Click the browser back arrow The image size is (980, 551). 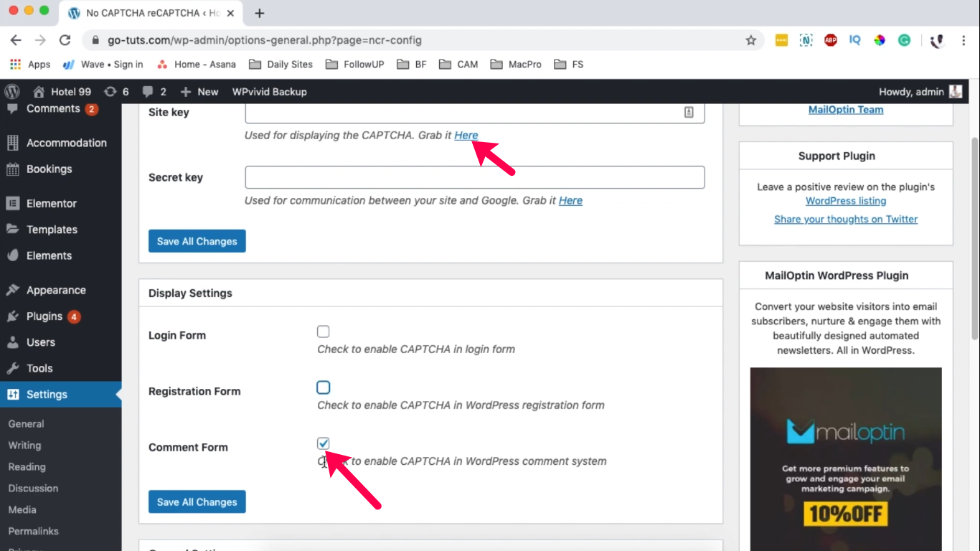coord(16,40)
